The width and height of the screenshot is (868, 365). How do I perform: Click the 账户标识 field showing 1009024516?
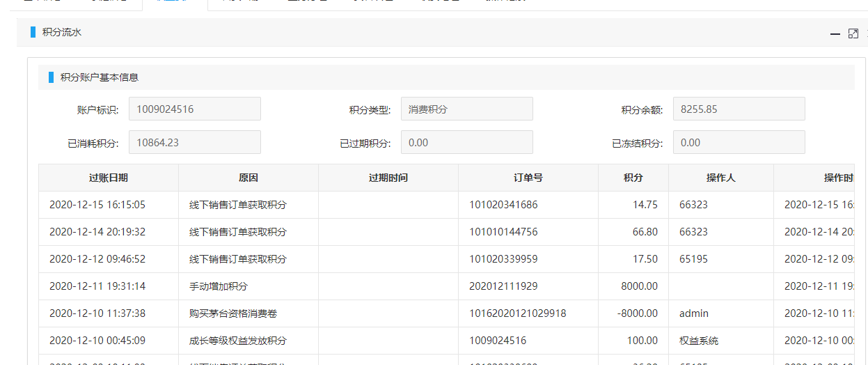pyautogui.click(x=194, y=109)
